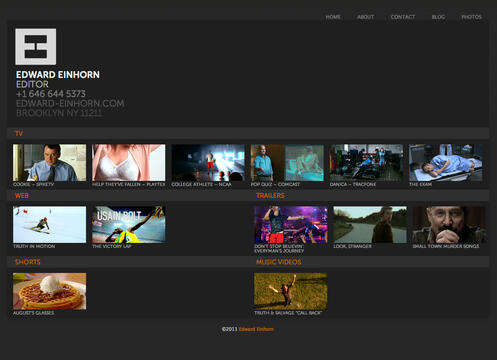Click the EDWARD-EINHORN.COM address text
Screen dimensions: 497x360
(x=70, y=103)
